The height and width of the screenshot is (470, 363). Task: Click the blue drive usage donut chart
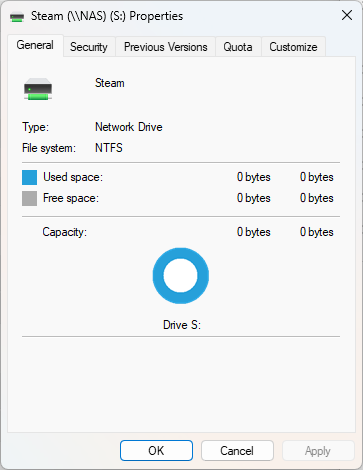[181, 276]
